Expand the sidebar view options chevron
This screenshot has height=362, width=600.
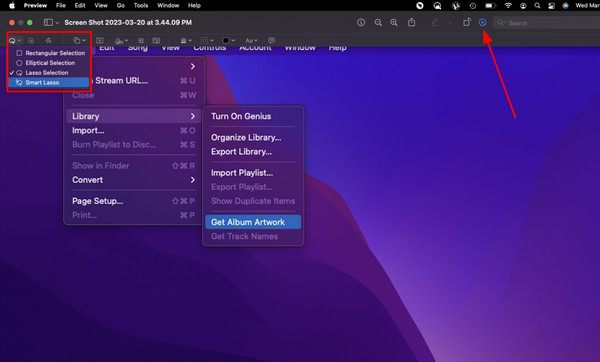(x=57, y=23)
